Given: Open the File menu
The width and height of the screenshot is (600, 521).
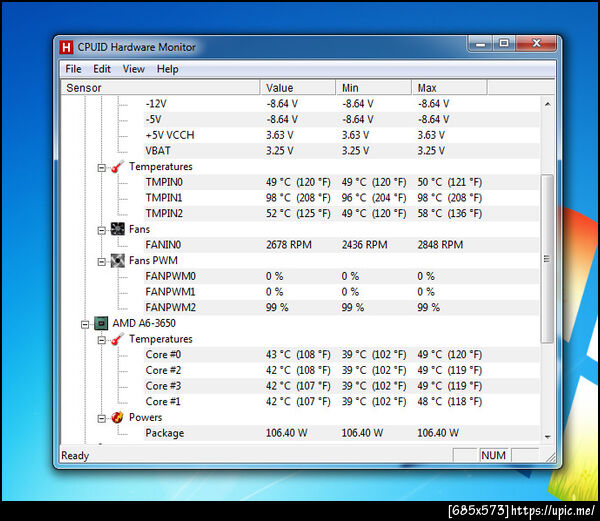Looking at the screenshot, I should click(x=73, y=69).
